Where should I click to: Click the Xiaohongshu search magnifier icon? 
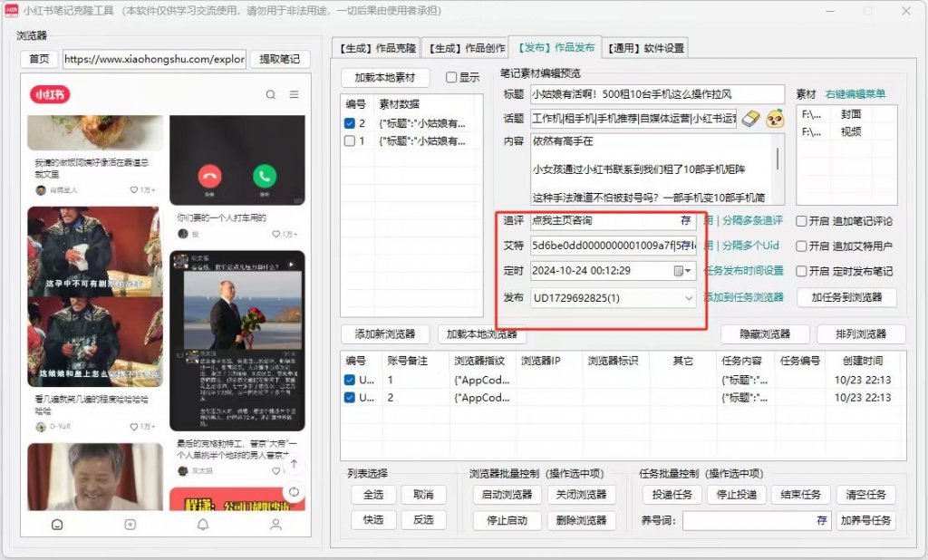(x=271, y=94)
